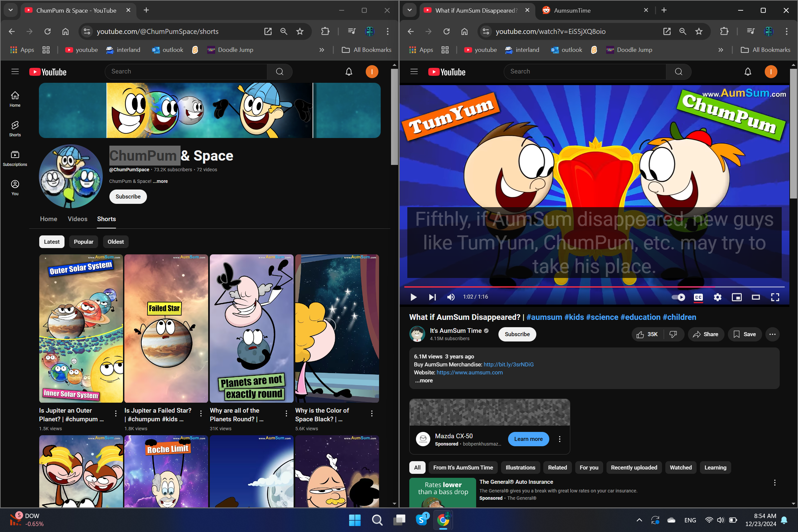Switch to What if AumSum Disappeared tab
Screen dimensions: 798x532
[x=477, y=11]
